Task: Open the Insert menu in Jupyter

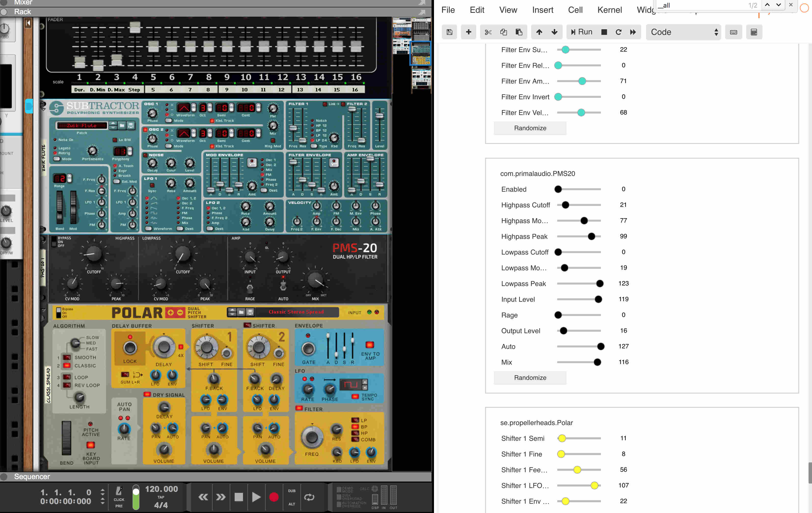Action: (542, 10)
